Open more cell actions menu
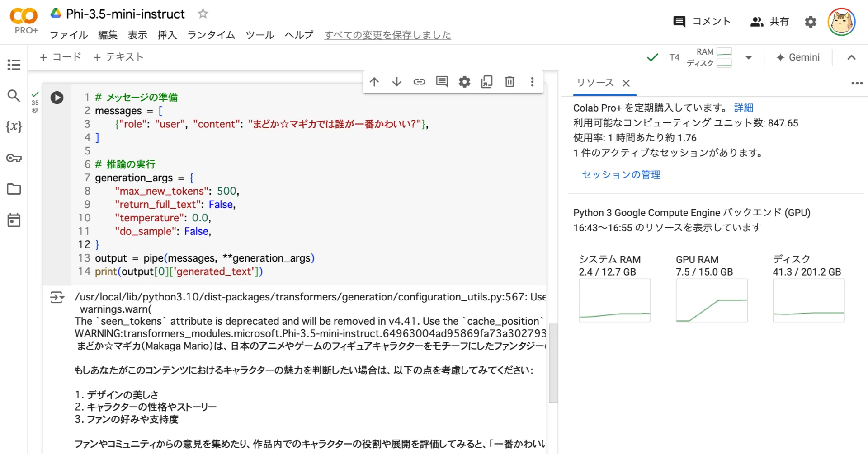Screen dimensions: 868x454 point(532,82)
